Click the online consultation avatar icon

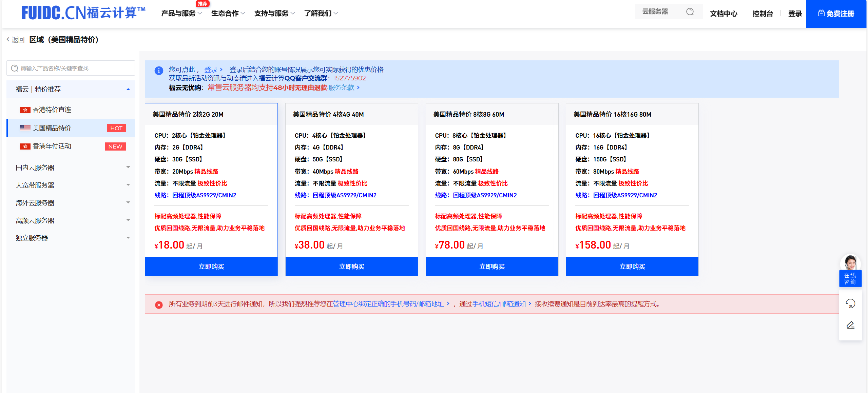tap(850, 263)
